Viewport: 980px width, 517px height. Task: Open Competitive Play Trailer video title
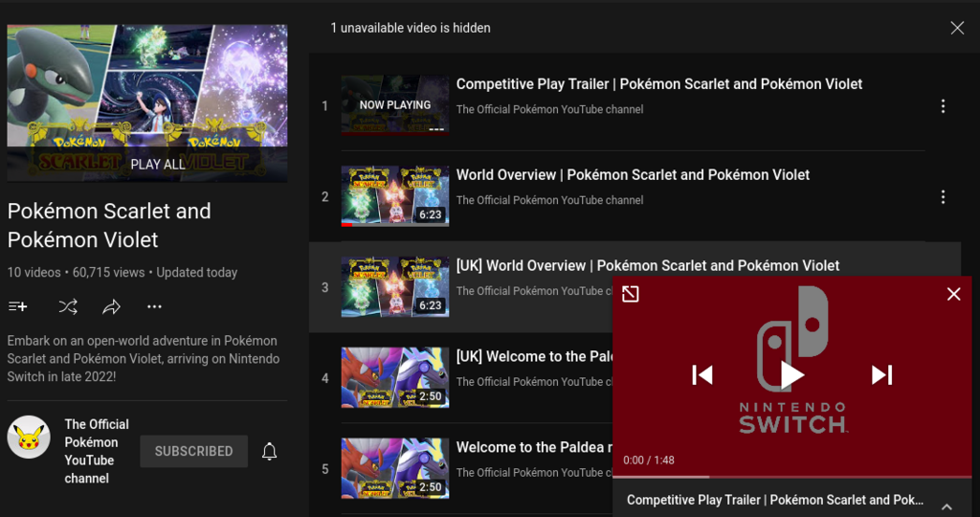(x=658, y=83)
